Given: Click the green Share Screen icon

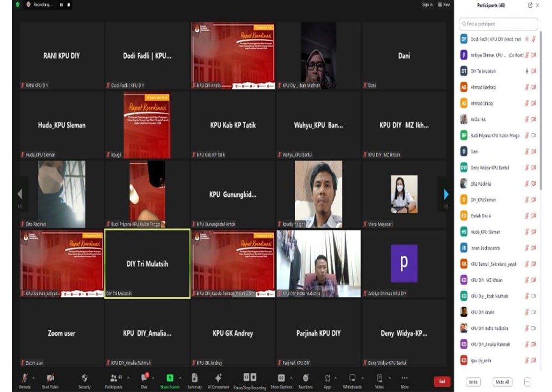Looking at the screenshot, I should pyautogui.click(x=169, y=378).
